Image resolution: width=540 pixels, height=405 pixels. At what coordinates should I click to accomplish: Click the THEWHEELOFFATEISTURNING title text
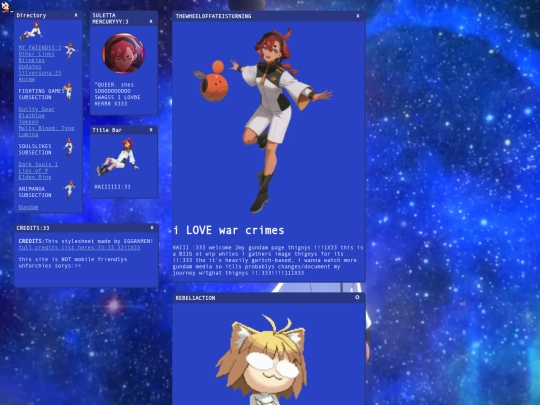click(213, 16)
